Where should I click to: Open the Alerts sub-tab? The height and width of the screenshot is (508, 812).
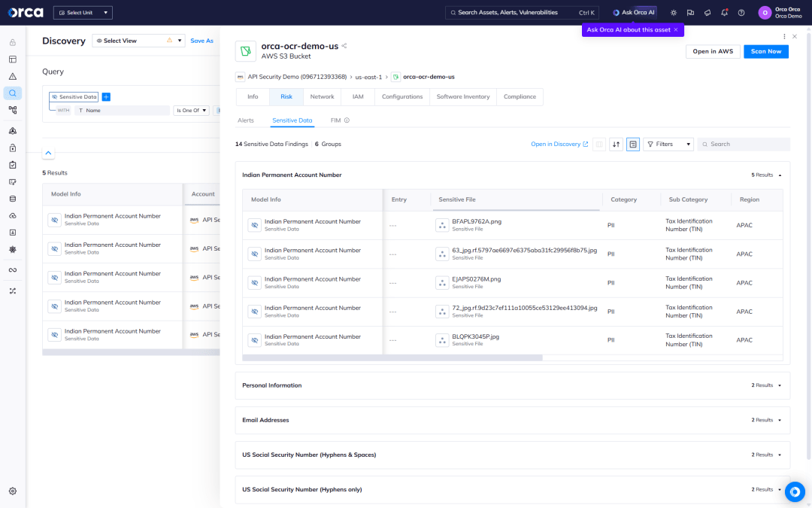coord(245,120)
